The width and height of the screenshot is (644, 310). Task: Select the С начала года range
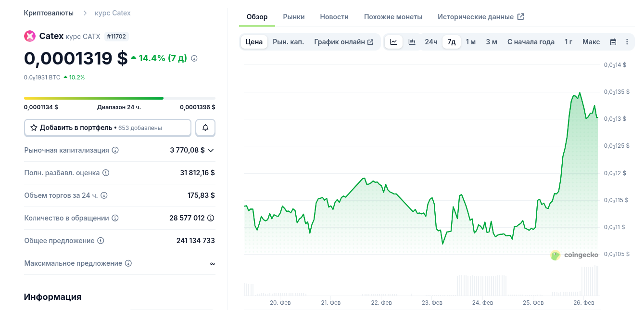530,42
